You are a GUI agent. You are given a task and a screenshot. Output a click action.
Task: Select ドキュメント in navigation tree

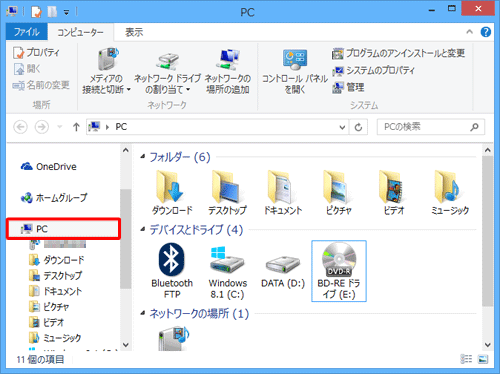(x=55, y=291)
